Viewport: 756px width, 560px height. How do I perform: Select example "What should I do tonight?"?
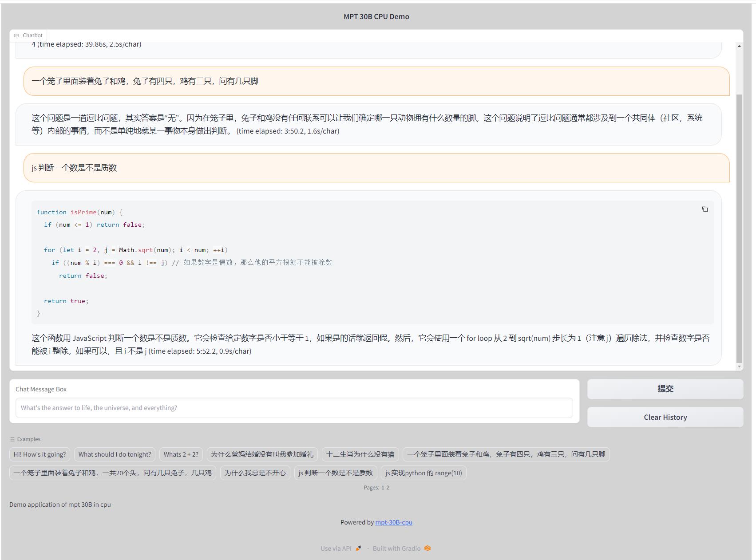pos(115,454)
